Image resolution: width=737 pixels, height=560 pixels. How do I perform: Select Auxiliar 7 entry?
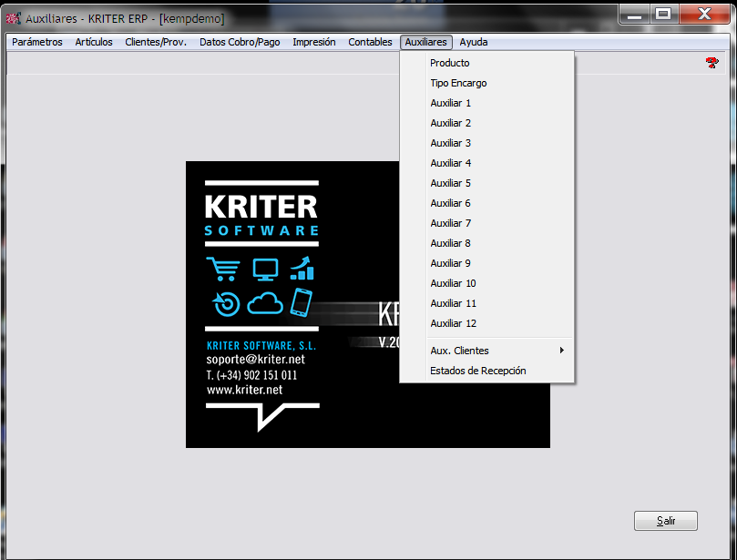(x=487, y=224)
